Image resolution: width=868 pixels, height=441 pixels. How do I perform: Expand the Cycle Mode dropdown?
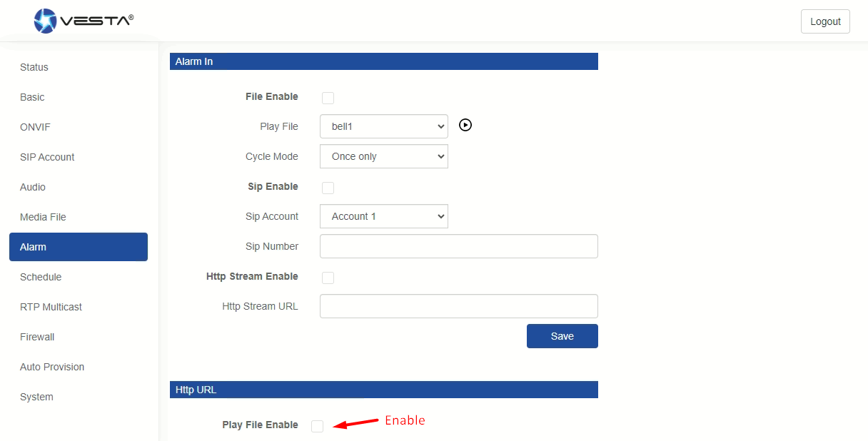pyautogui.click(x=384, y=156)
